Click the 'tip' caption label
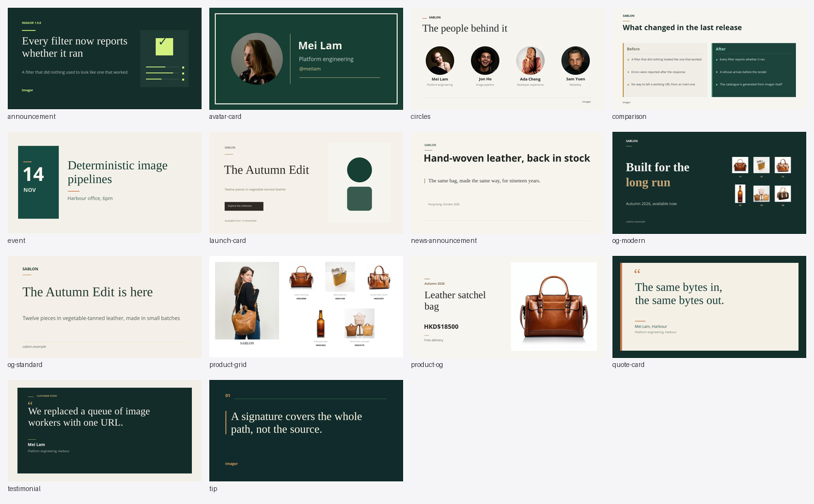814x504 pixels. pos(213,489)
